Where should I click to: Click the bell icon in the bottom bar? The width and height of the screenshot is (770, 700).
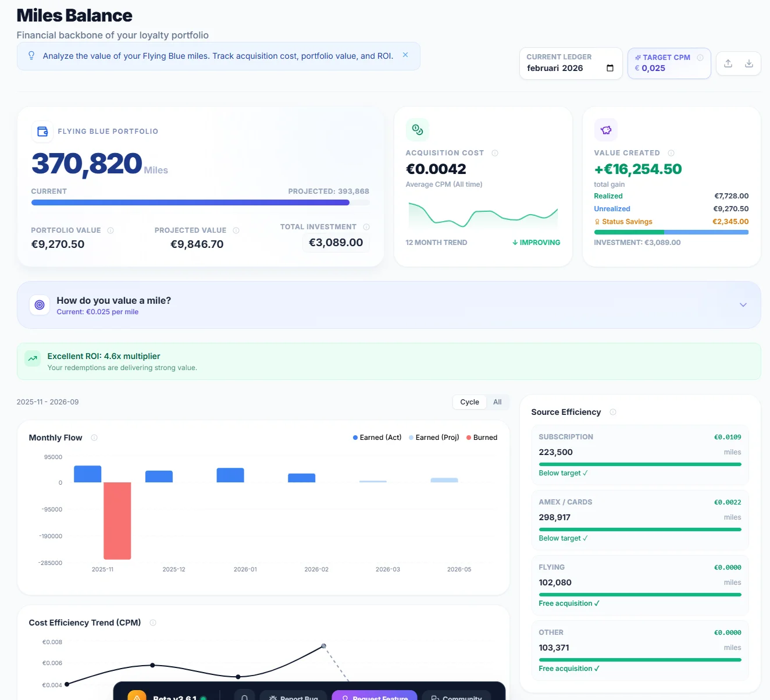pyautogui.click(x=244, y=697)
